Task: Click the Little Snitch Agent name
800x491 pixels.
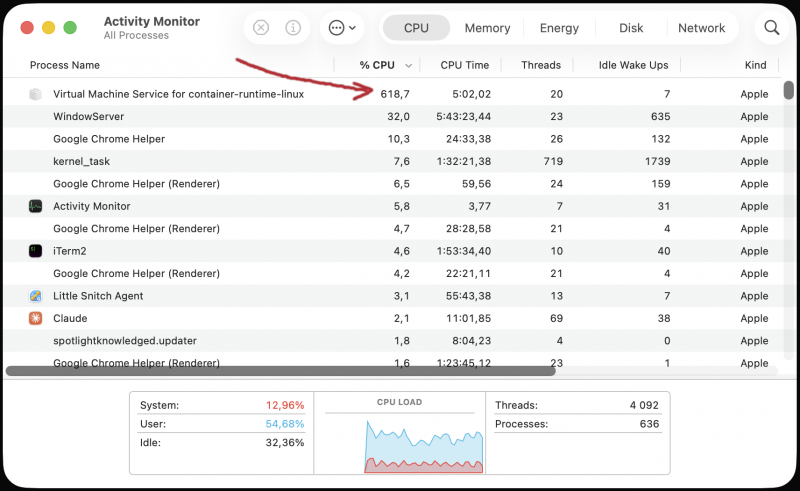Action: click(98, 296)
